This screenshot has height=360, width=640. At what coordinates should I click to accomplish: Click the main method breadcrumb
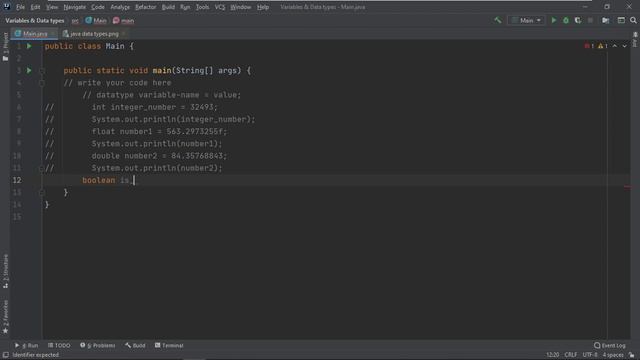coord(123,20)
